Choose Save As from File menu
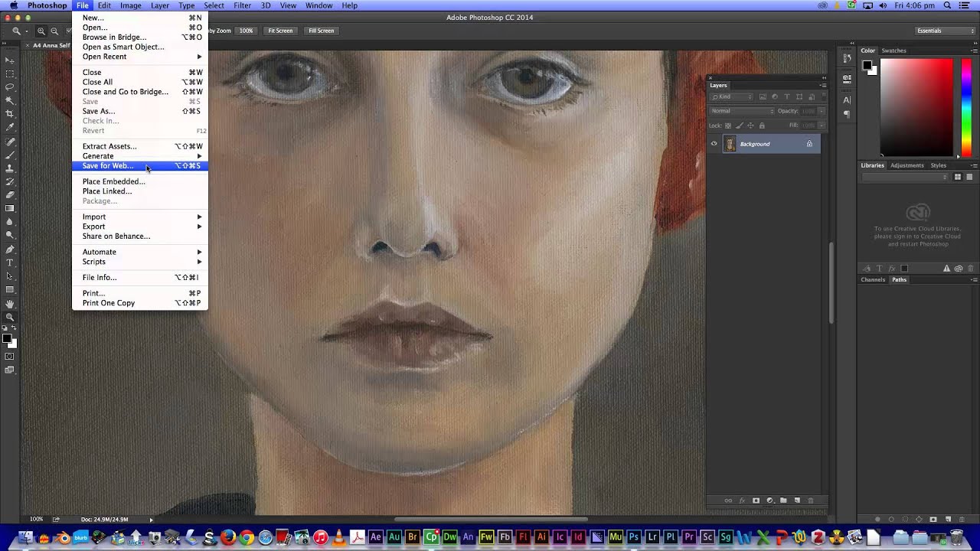 [x=140, y=111]
